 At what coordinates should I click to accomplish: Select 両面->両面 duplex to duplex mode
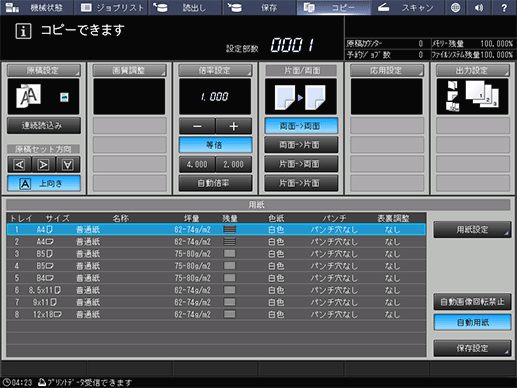(301, 126)
